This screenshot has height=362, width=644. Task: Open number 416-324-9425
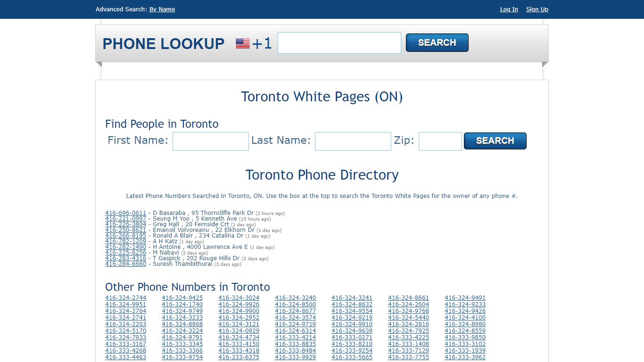tap(182, 298)
